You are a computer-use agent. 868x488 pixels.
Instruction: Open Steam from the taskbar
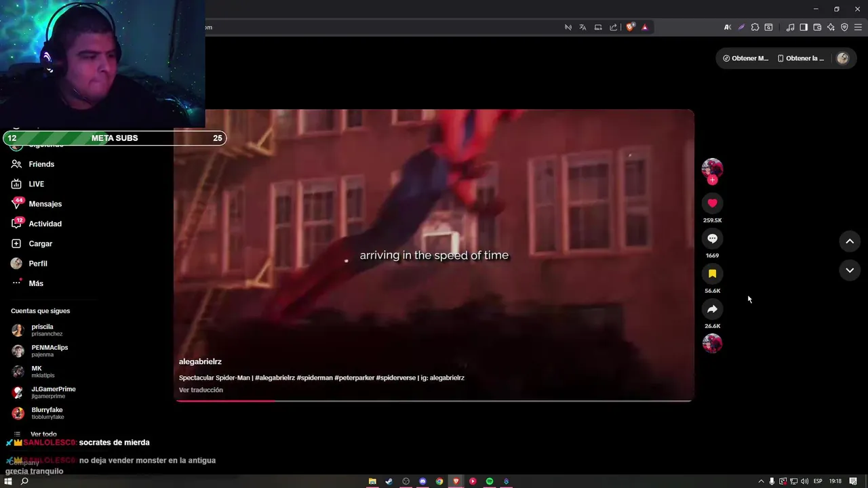(x=389, y=481)
